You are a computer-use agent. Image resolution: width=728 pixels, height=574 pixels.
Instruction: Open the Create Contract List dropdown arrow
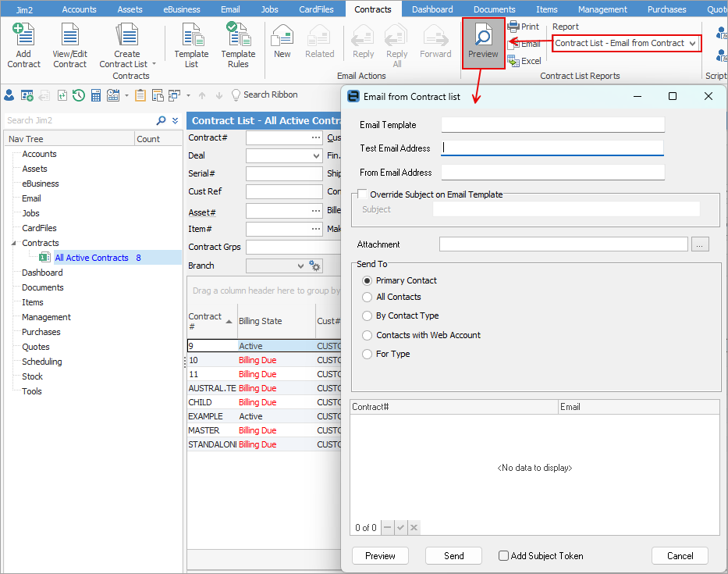(154, 64)
